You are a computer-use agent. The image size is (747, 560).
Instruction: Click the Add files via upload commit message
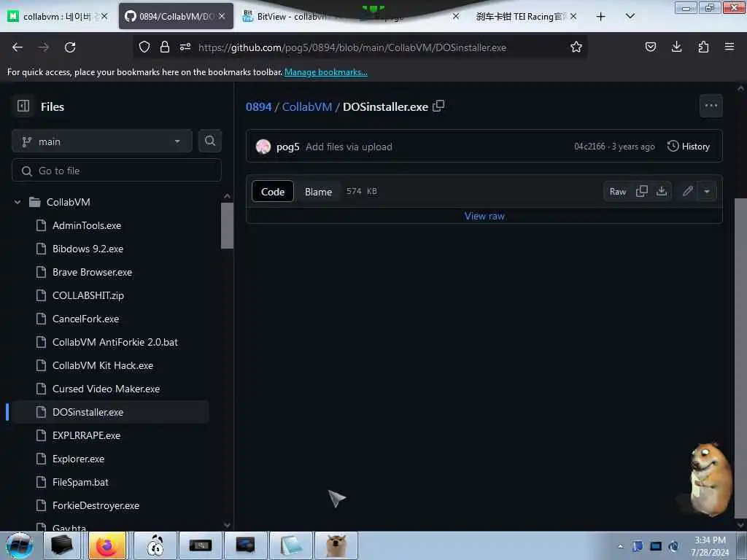349,147
